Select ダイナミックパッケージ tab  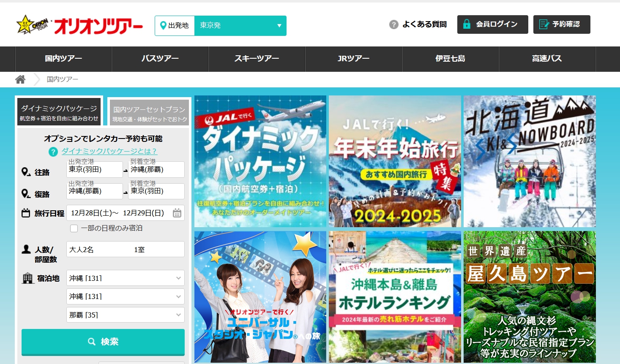(59, 111)
